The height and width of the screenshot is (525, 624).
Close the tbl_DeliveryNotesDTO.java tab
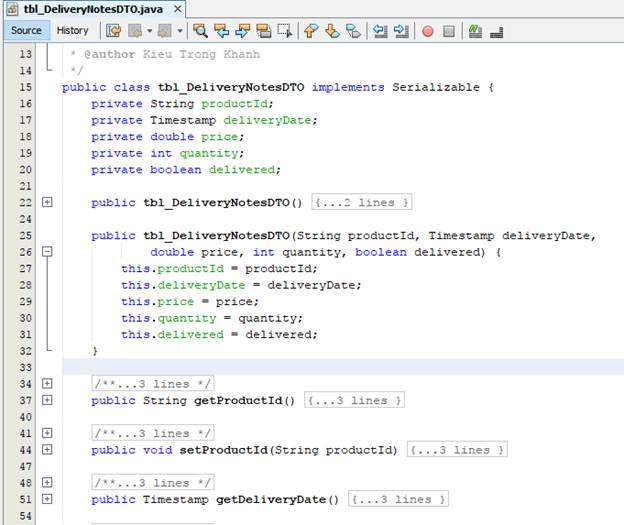pos(178,9)
